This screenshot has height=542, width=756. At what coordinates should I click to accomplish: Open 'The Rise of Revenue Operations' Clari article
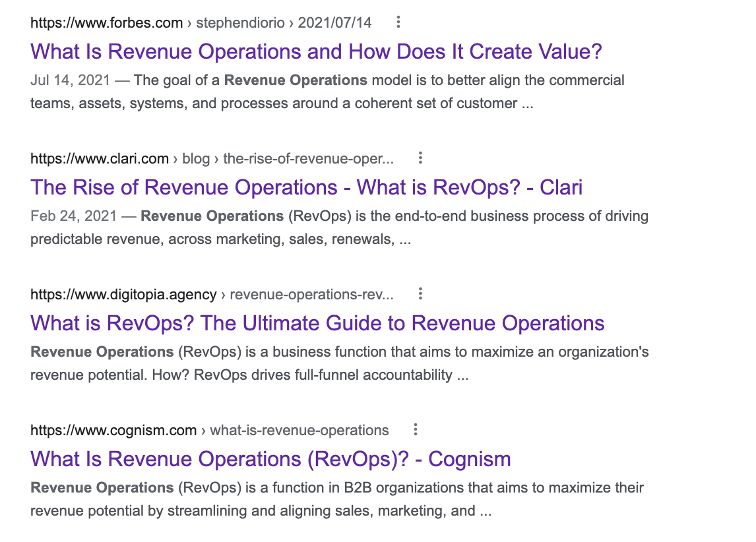(306, 187)
